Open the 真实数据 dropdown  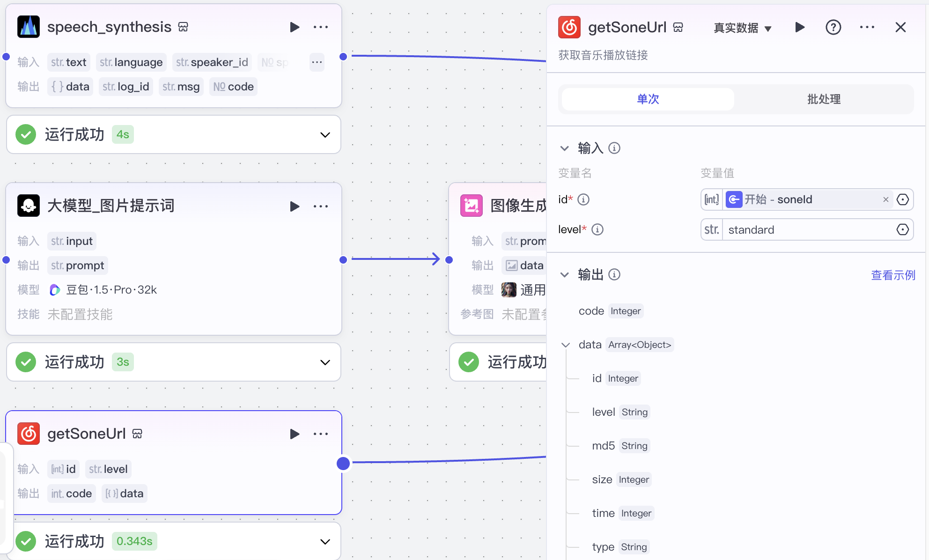(741, 28)
